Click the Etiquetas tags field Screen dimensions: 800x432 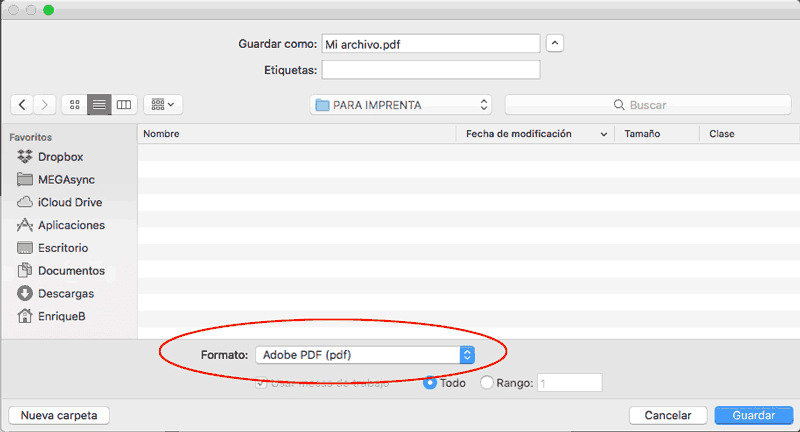click(431, 70)
